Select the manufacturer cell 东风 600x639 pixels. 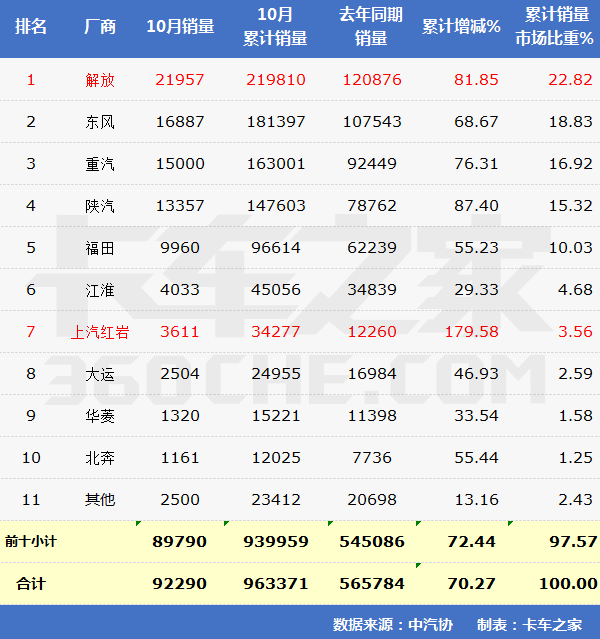coord(100,122)
